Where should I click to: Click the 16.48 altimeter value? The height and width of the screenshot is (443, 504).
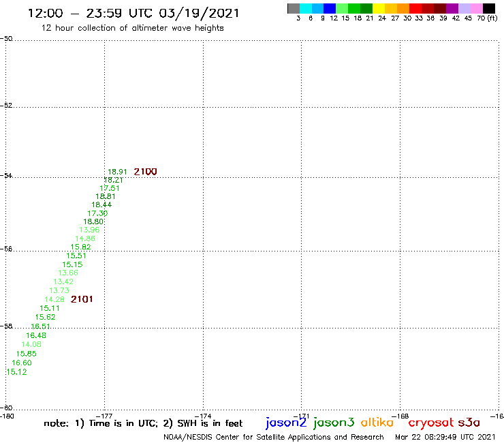tap(36, 335)
